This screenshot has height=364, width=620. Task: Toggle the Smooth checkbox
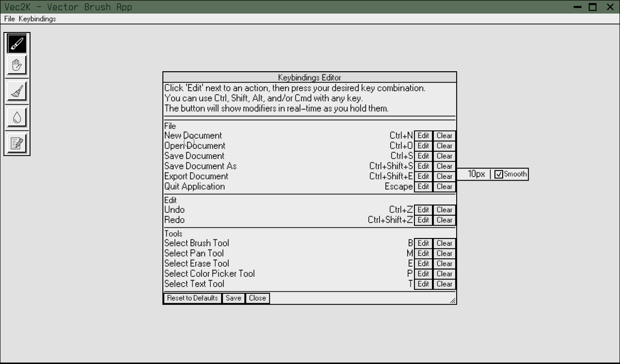(499, 175)
